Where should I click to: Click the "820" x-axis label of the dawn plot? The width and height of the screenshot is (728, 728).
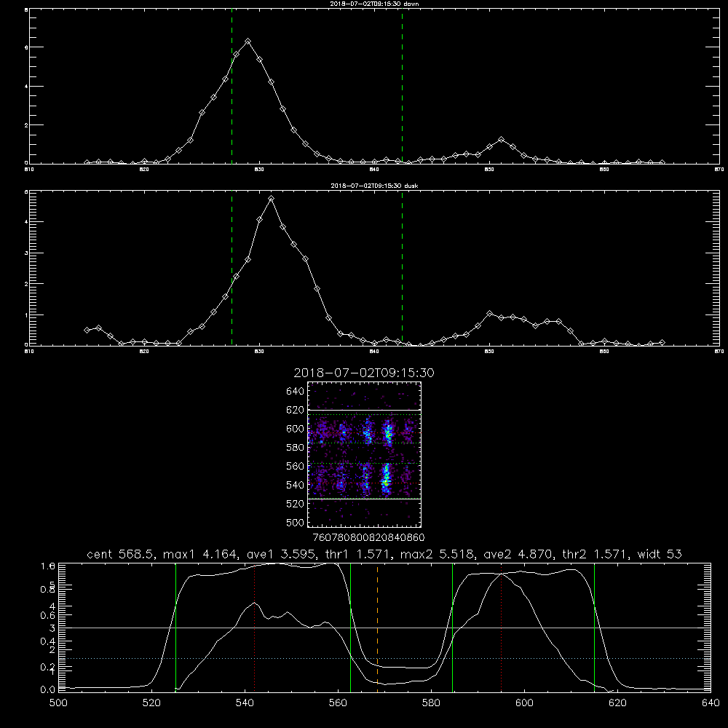144,170
